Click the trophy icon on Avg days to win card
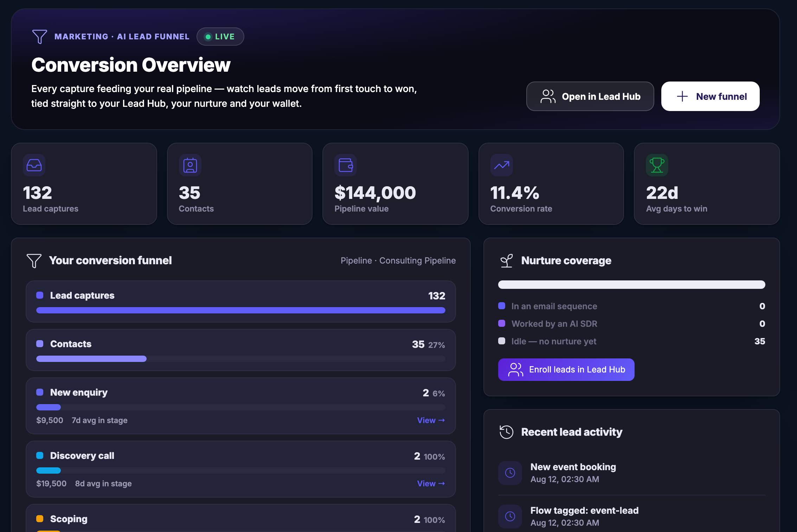Image resolution: width=797 pixels, height=532 pixels. 657,165
